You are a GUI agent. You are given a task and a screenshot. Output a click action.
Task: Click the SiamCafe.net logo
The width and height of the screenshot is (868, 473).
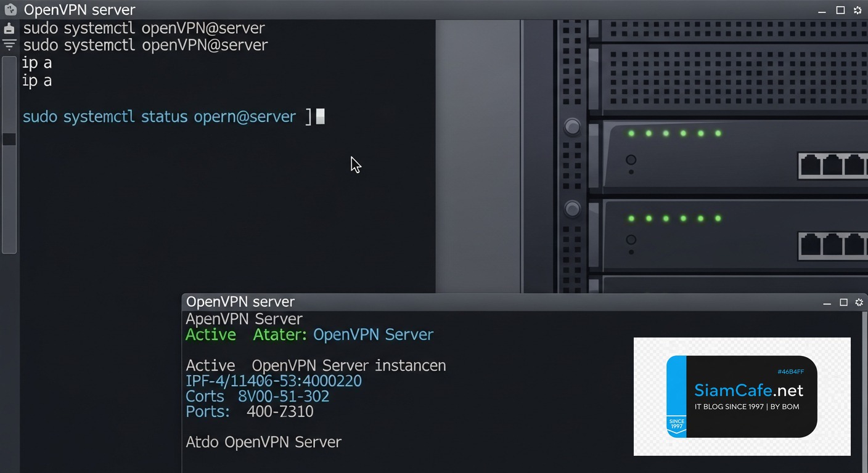click(742, 396)
